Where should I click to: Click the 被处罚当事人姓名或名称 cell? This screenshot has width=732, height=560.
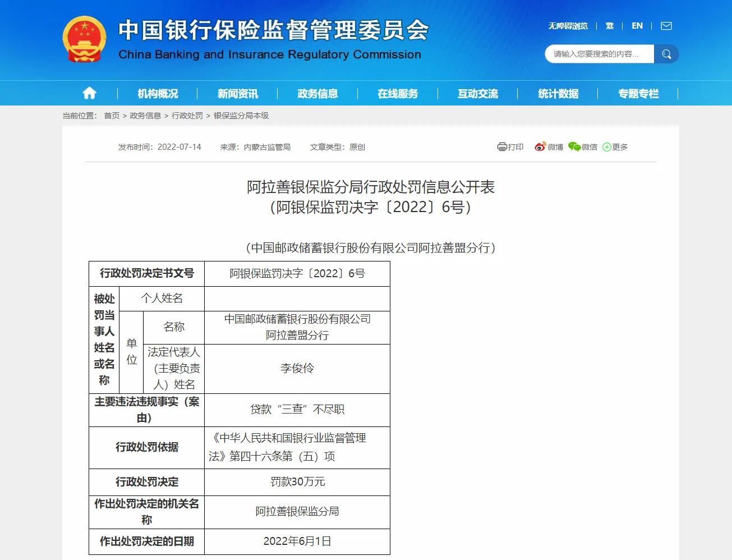pyautogui.click(x=104, y=339)
